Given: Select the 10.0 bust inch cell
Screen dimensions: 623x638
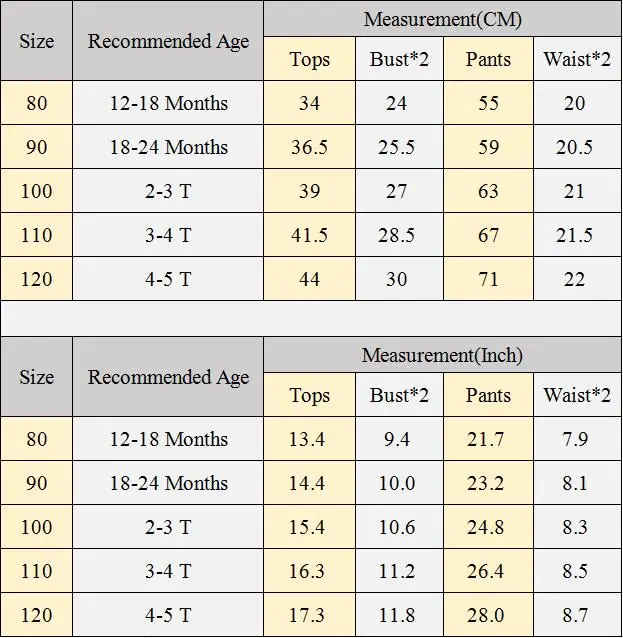Looking at the screenshot, I should (399, 483).
